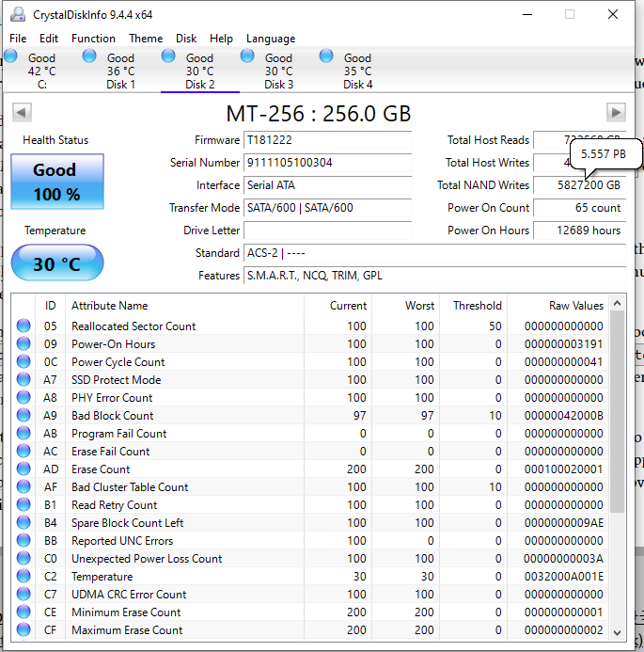Click the Power On Hours value
Screen dimensions: 644x652
579,231
